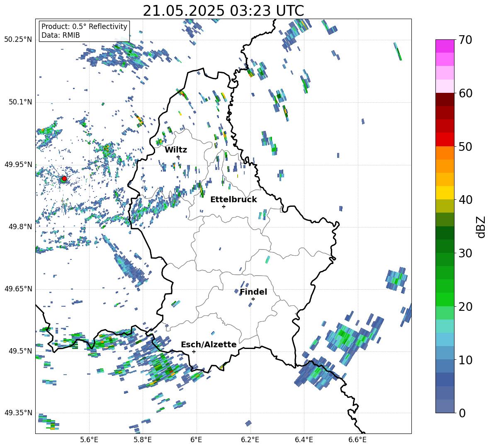Click the longitude label 6.2°E
Viewport: 491px width, 448px height.
click(250, 440)
